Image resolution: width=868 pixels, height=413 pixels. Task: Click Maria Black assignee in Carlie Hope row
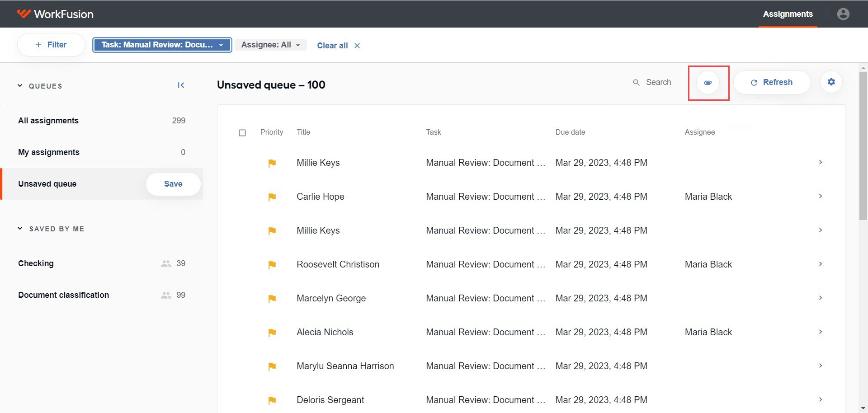[708, 197]
